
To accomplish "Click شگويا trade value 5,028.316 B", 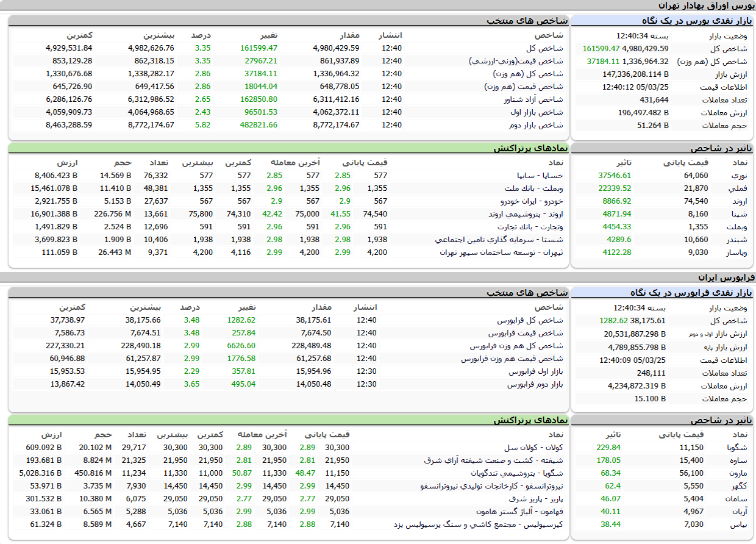I will (41, 473).
